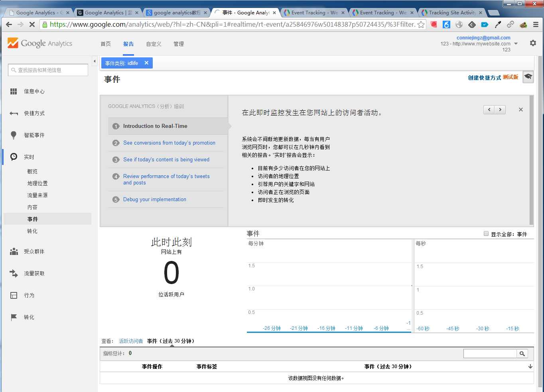Switch to 活跃访问者 view

point(131,341)
